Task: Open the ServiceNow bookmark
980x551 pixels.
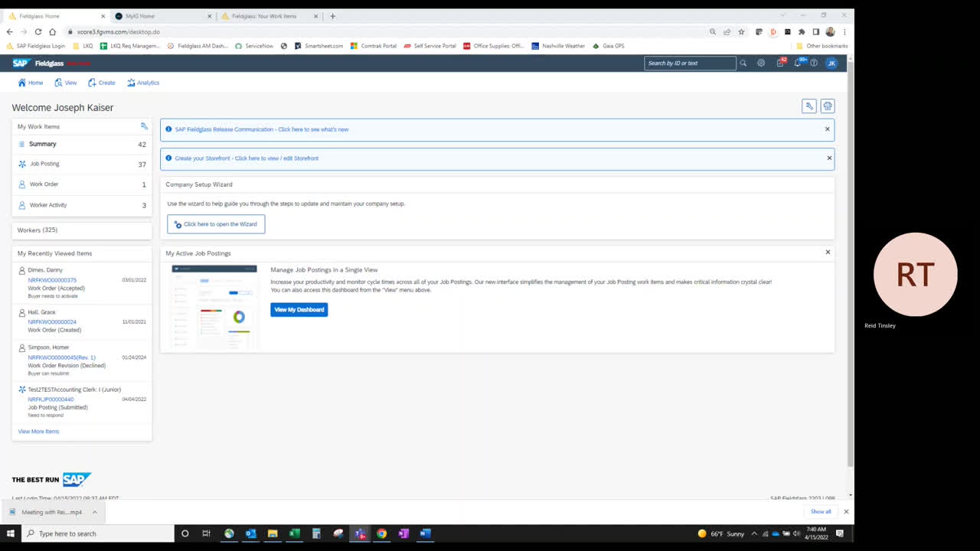Action: tap(254, 46)
